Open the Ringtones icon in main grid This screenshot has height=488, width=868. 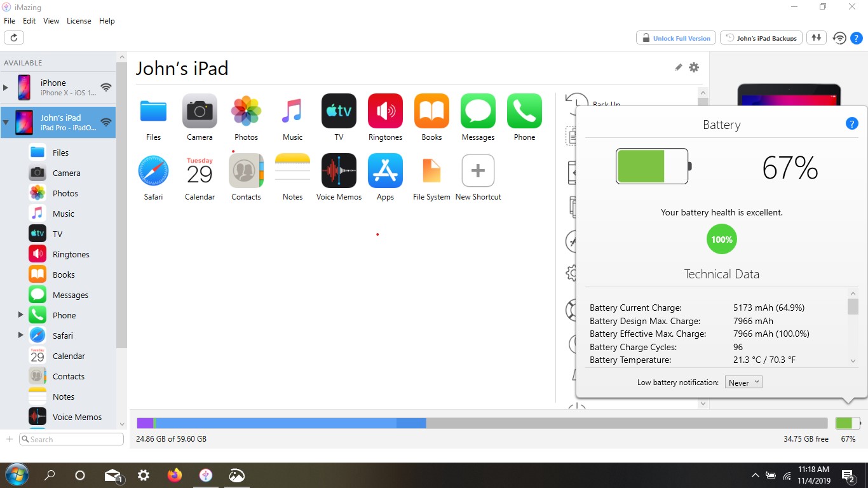pos(385,111)
